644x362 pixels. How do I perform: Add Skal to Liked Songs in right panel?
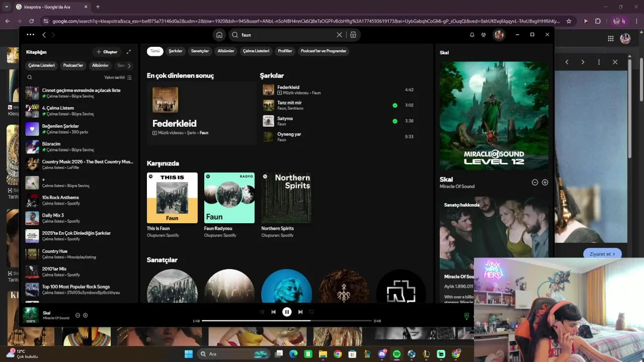coord(545,182)
